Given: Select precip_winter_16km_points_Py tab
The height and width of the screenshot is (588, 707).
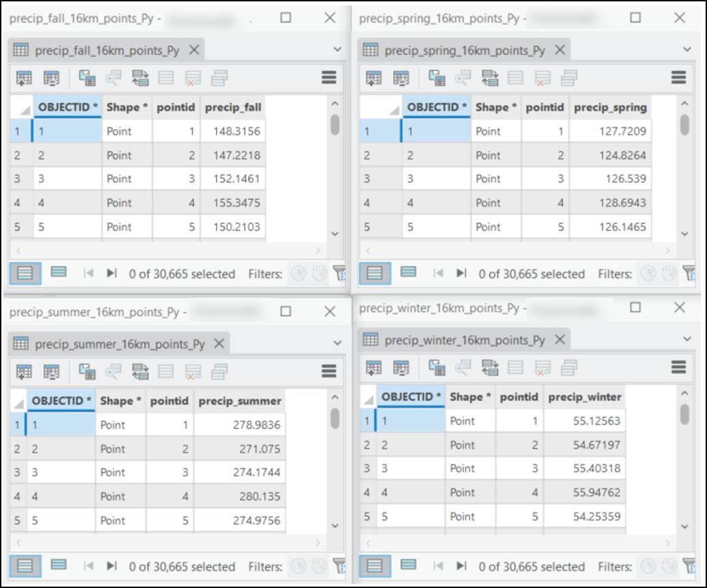Looking at the screenshot, I should 465,340.
